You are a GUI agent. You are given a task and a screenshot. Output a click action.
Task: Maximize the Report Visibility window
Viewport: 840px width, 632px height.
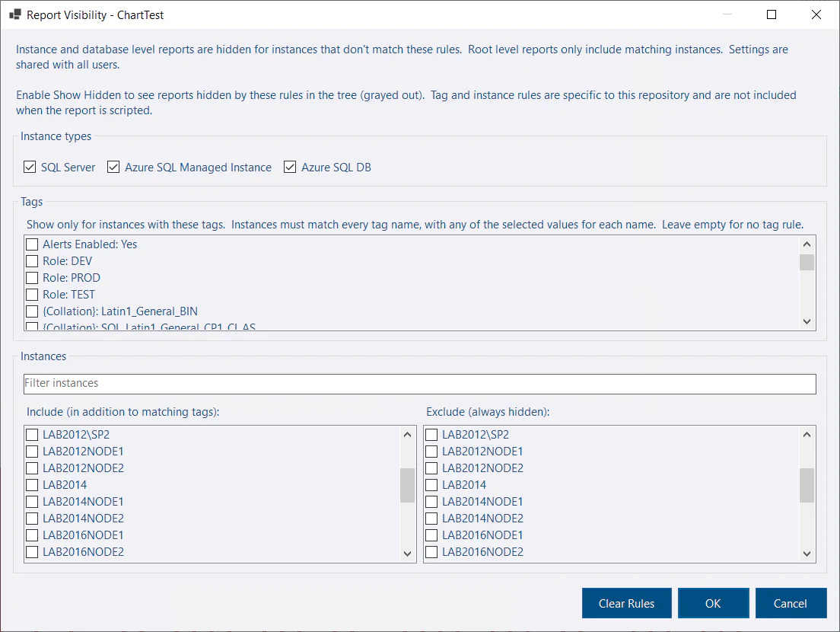click(x=772, y=14)
